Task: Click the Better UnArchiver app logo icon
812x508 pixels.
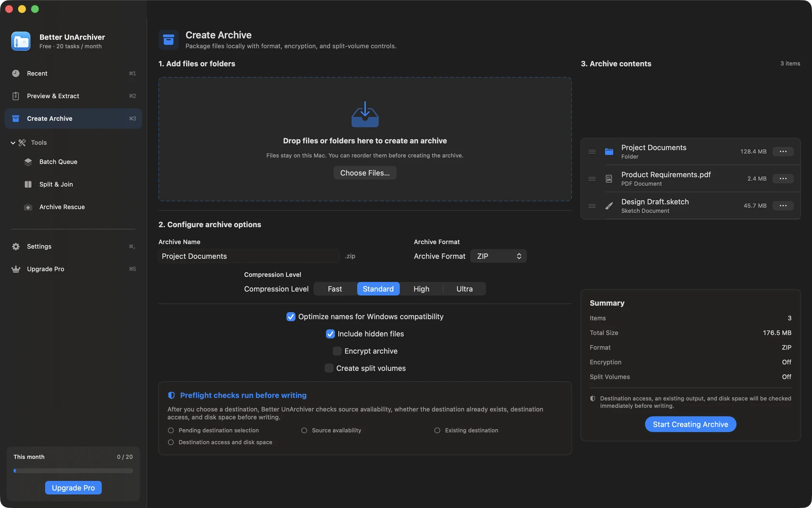Action: (x=21, y=41)
